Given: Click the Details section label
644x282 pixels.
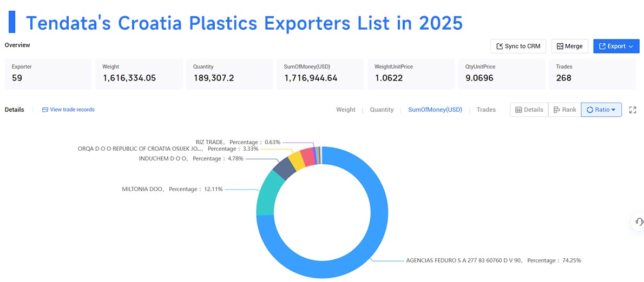Looking at the screenshot, I should [x=14, y=110].
